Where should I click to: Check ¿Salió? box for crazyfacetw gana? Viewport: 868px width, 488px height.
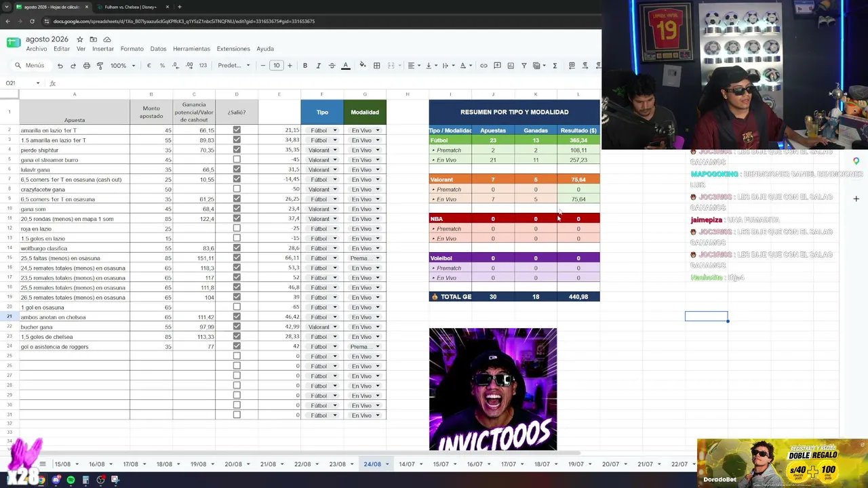point(237,189)
